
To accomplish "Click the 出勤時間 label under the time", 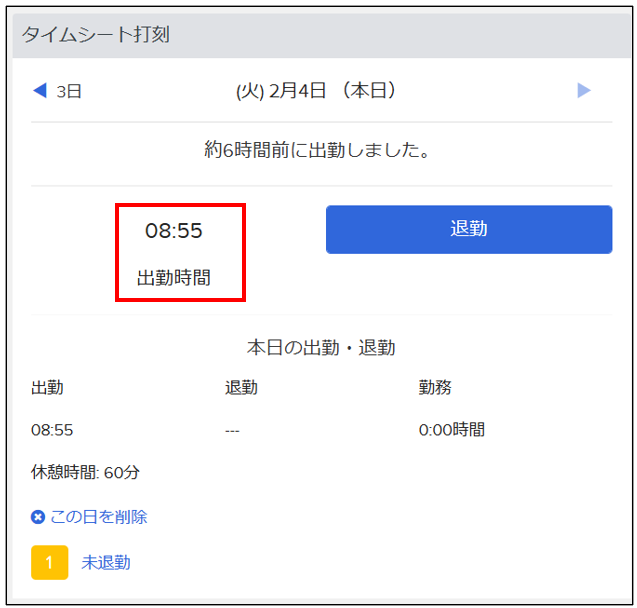I will (x=174, y=278).
